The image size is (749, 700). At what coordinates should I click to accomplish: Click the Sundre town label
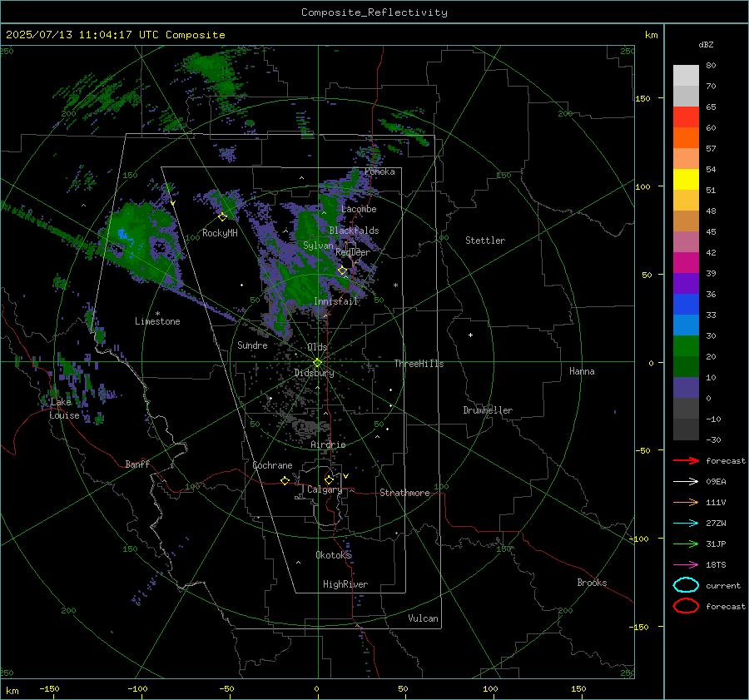pos(252,345)
